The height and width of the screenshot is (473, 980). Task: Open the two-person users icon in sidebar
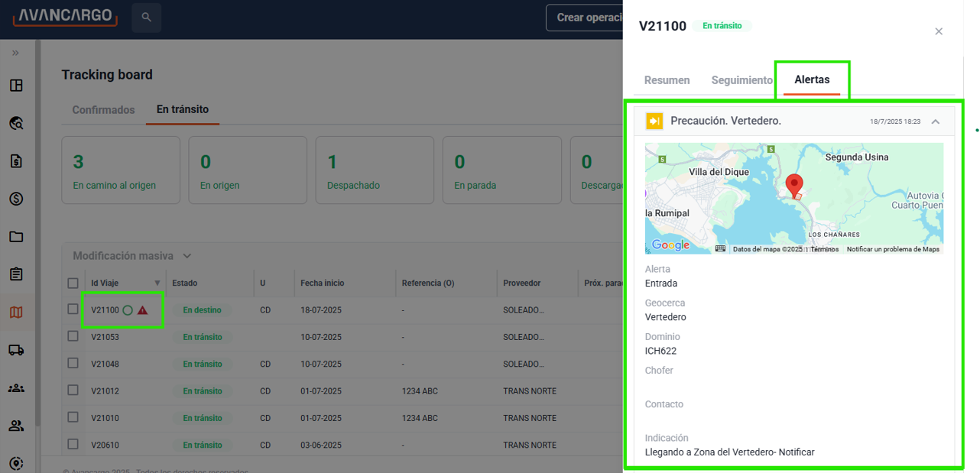point(16,426)
